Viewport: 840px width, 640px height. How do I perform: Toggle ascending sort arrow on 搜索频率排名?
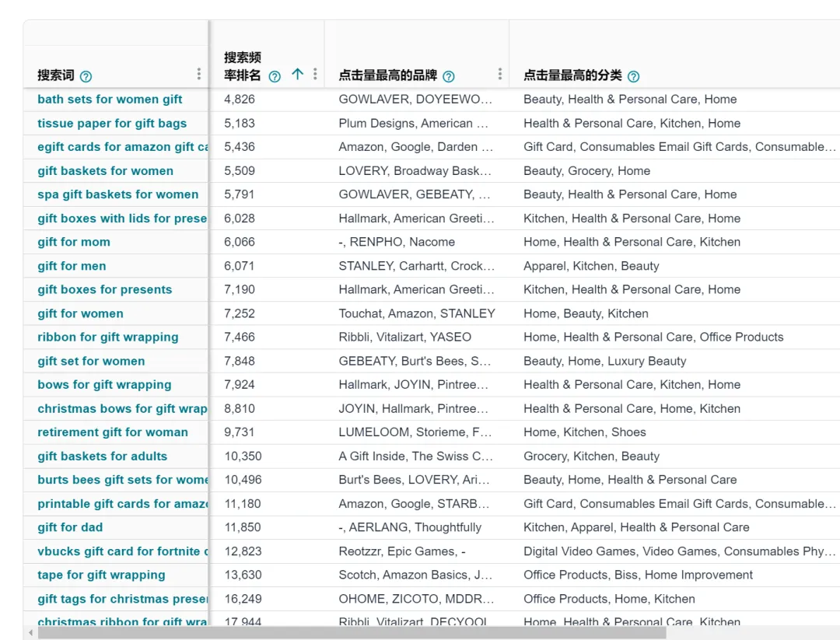(x=297, y=75)
